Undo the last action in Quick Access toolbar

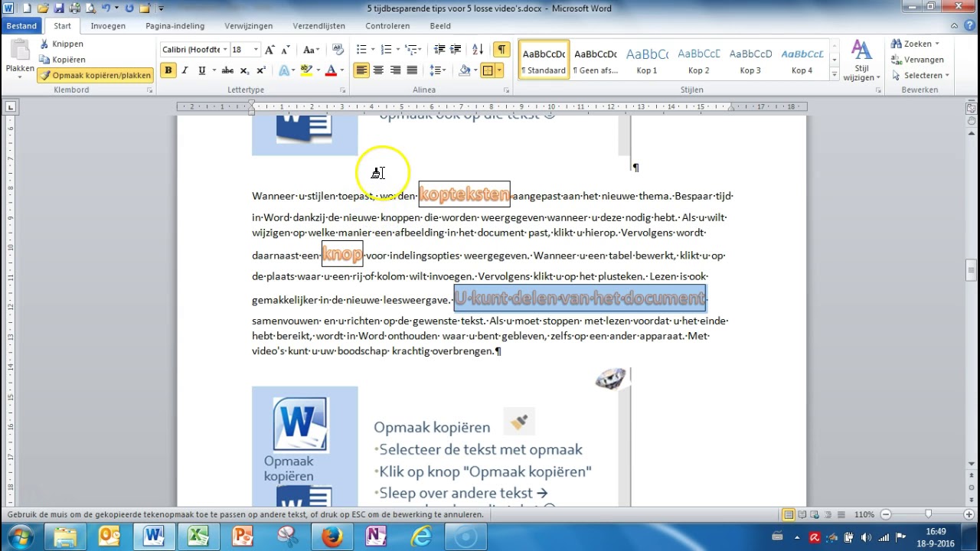coord(106,8)
